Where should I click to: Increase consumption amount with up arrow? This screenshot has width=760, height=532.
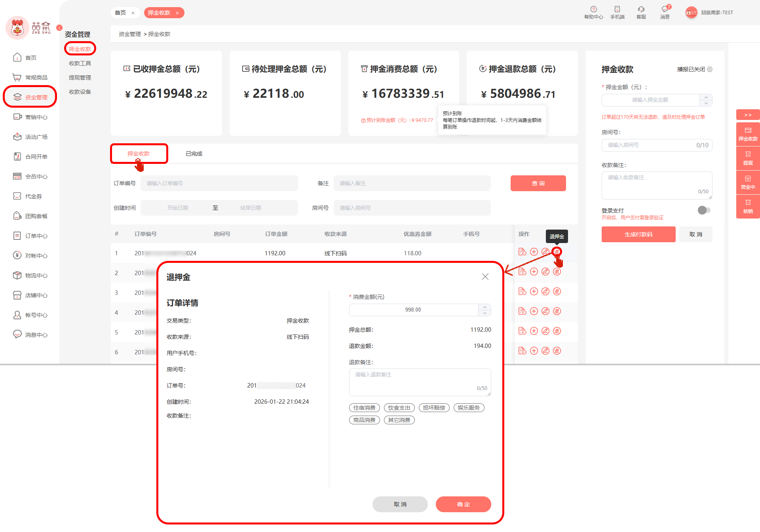click(x=485, y=307)
